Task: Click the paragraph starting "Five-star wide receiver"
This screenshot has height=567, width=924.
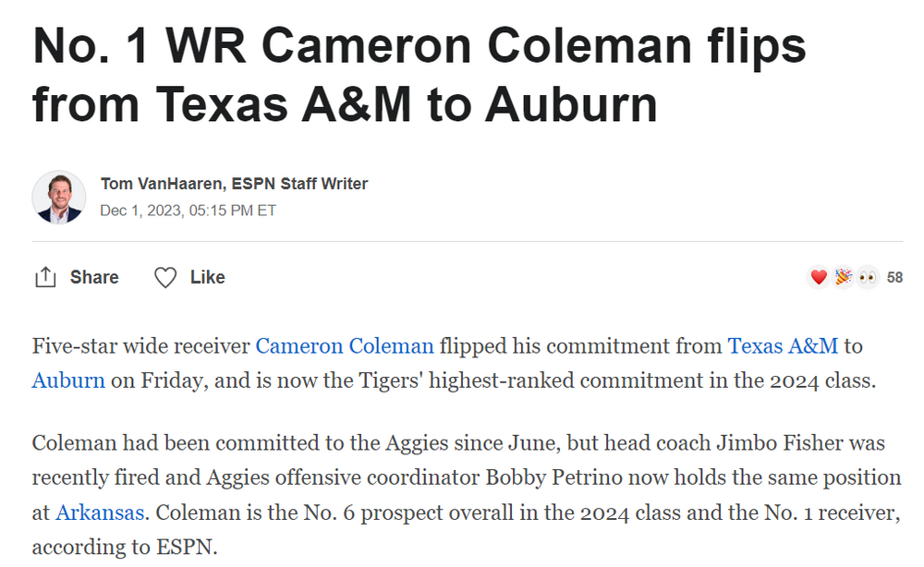Action: (462, 363)
